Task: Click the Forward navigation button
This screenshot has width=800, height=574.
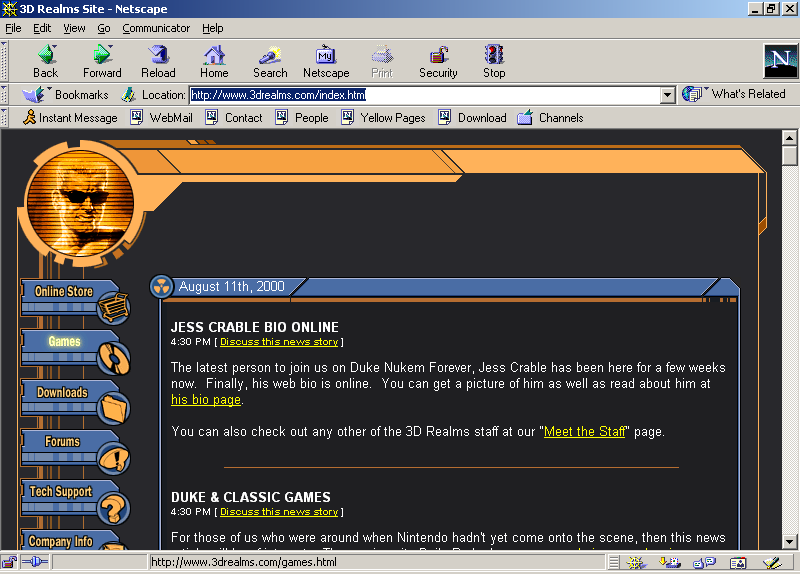Action: (x=102, y=61)
